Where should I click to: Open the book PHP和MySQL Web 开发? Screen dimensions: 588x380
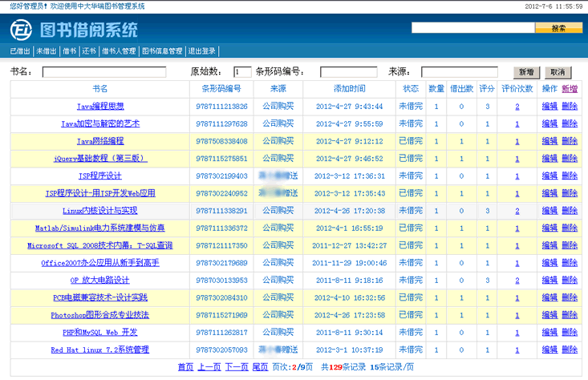pyautogui.click(x=100, y=332)
